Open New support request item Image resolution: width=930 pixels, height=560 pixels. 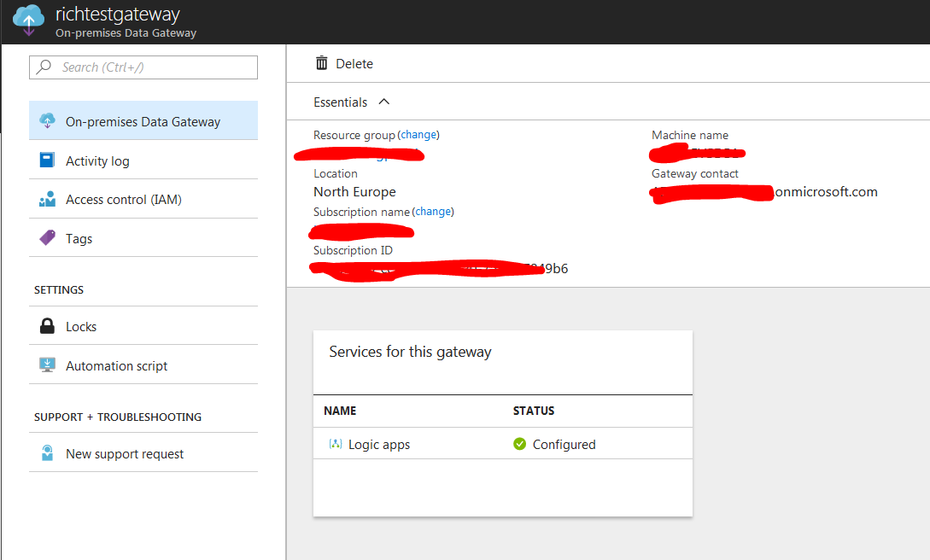143,452
